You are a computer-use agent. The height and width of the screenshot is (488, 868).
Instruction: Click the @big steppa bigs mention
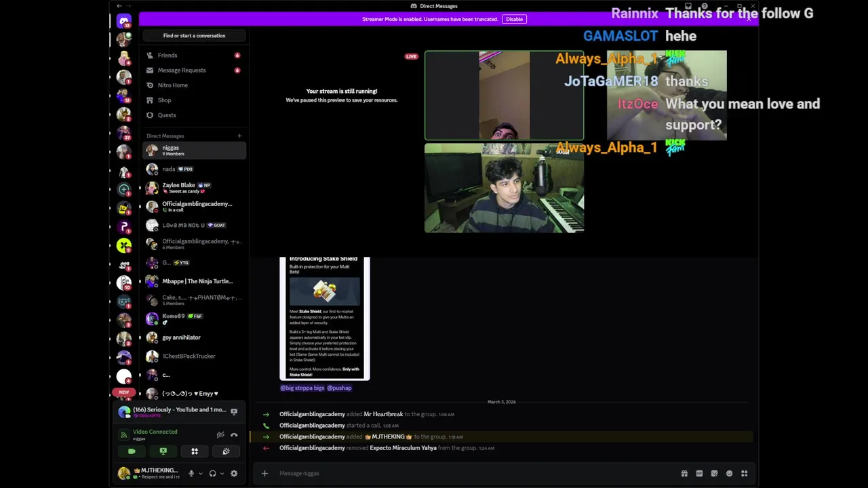[x=302, y=388]
